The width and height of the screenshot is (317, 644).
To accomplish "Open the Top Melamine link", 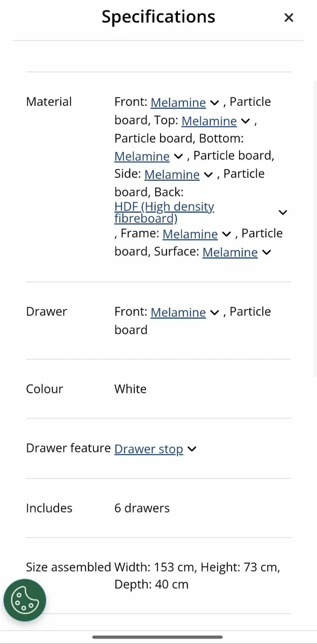I will pos(209,120).
